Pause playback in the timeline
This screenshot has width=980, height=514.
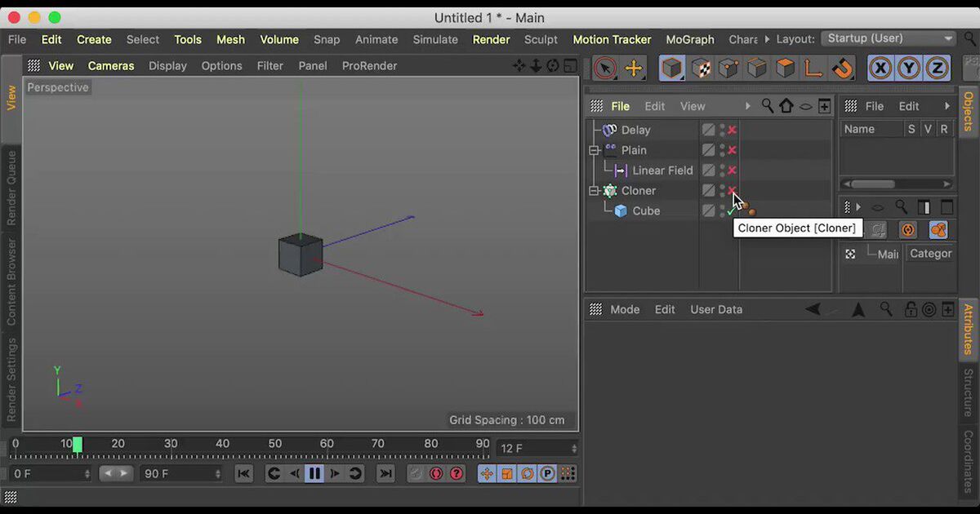click(314, 473)
